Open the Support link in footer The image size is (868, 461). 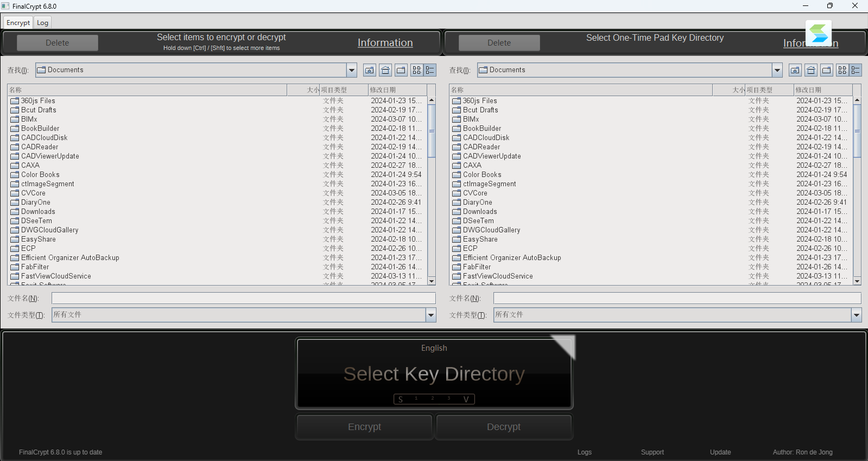(652, 452)
